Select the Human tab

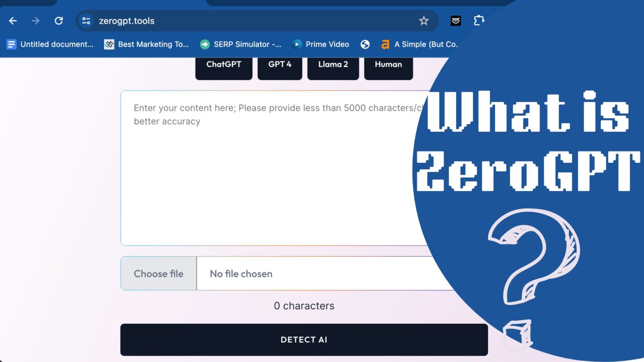(x=388, y=64)
